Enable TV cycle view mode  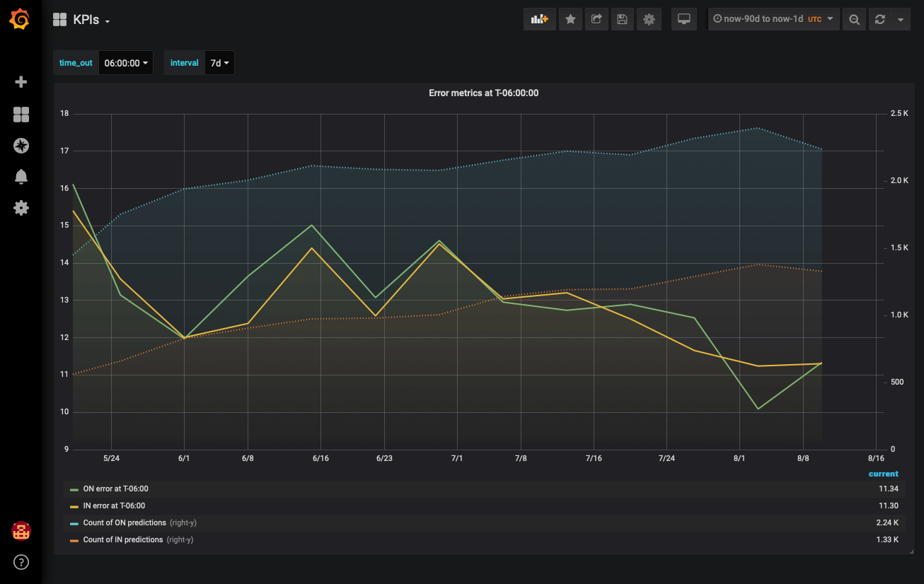tap(683, 18)
